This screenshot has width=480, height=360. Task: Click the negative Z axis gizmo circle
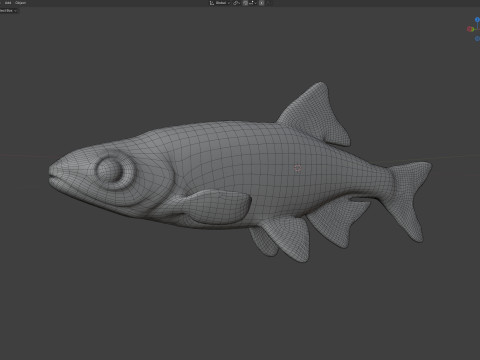coord(477,39)
